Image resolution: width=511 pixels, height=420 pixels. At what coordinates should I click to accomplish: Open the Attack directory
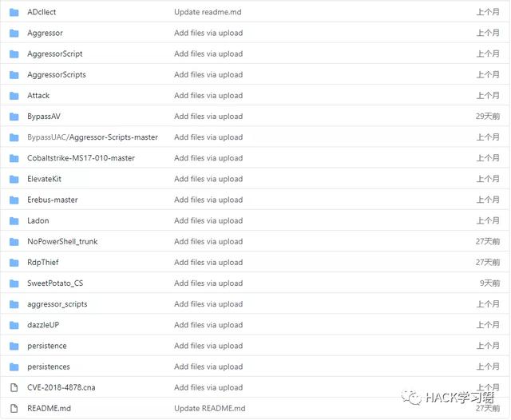(x=38, y=96)
